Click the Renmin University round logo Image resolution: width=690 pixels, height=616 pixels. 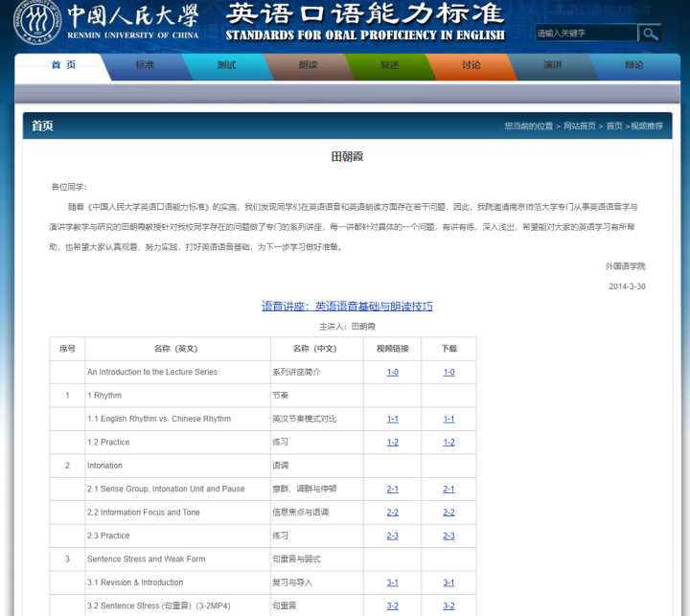point(37,22)
